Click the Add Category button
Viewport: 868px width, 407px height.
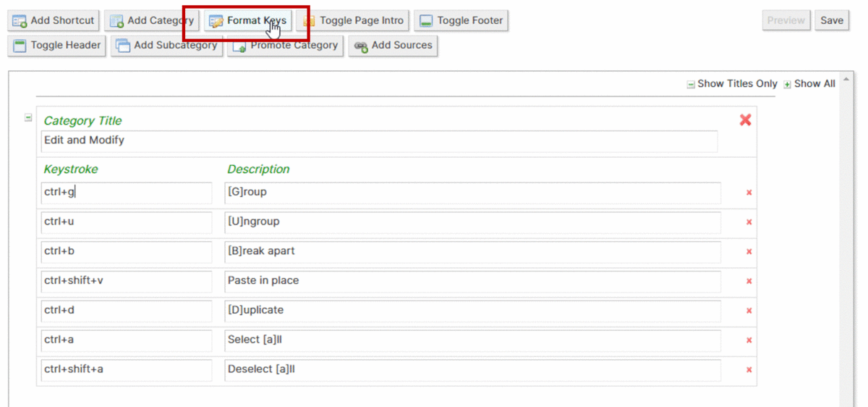(x=151, y=20)
